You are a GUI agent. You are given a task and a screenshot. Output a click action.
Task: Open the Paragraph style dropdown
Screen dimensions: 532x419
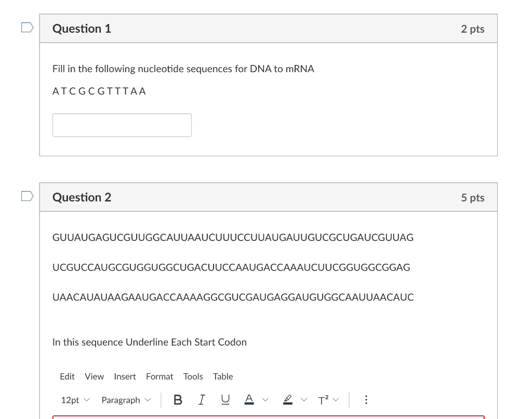(x=126, y=400)
